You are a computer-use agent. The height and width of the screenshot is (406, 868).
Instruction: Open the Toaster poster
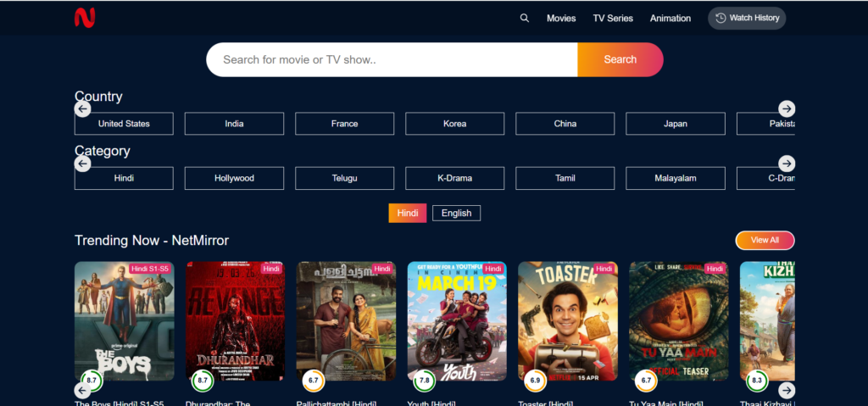point(568,321)
